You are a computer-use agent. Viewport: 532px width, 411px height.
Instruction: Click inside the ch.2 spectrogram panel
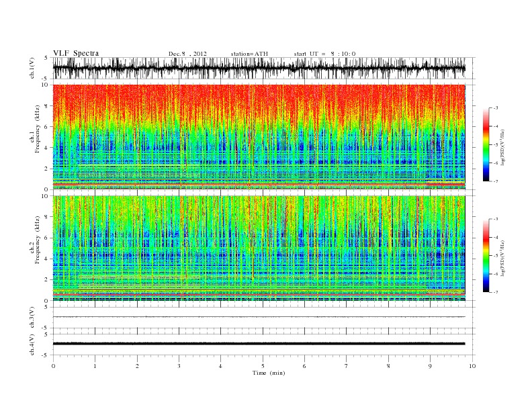coord(259,248)
